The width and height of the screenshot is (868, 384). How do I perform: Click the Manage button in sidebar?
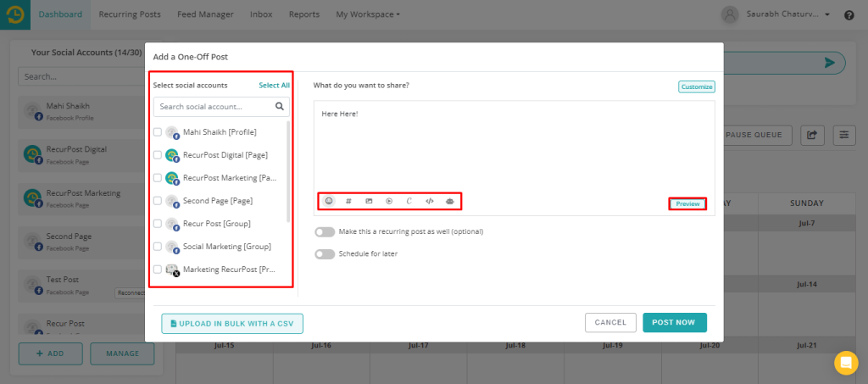tap(122, 353)
